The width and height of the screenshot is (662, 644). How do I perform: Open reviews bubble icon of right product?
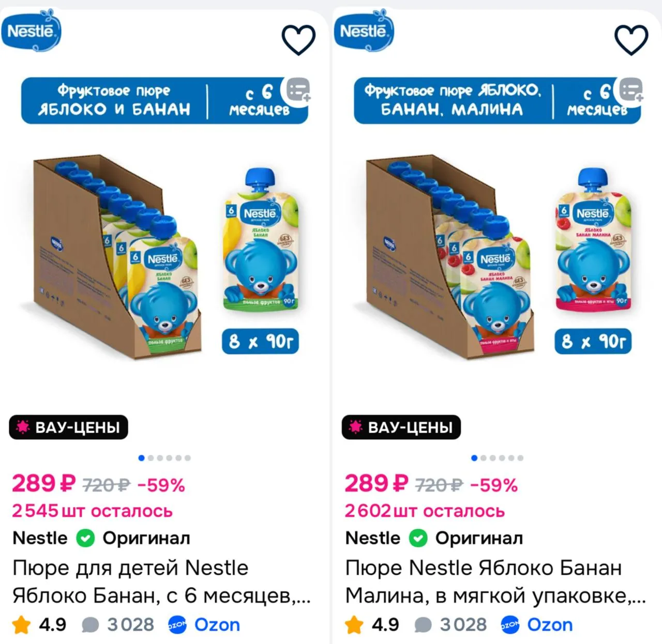point(423,625)
